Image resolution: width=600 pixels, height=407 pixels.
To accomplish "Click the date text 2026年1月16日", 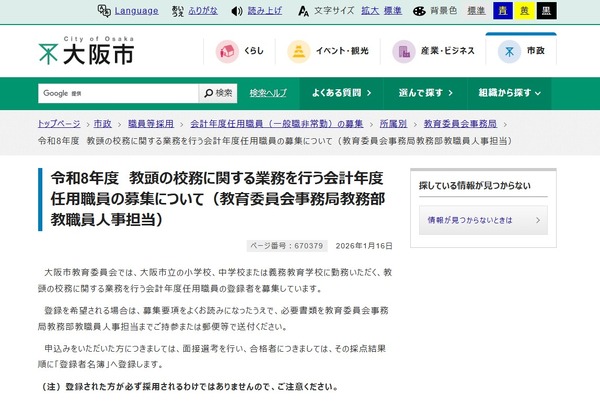I will (x=364, y=246).
